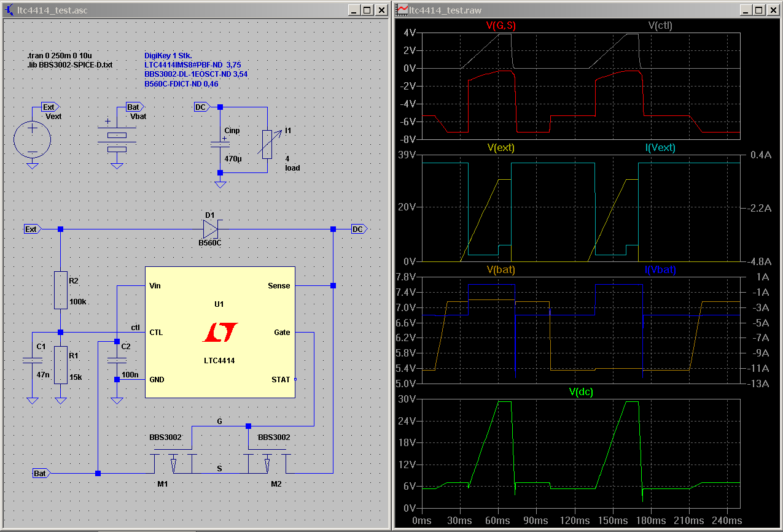Click the I(Vbat) trace label
This screenshot has height=532, width=783.
pyautogui.click(x=660, y=269)
